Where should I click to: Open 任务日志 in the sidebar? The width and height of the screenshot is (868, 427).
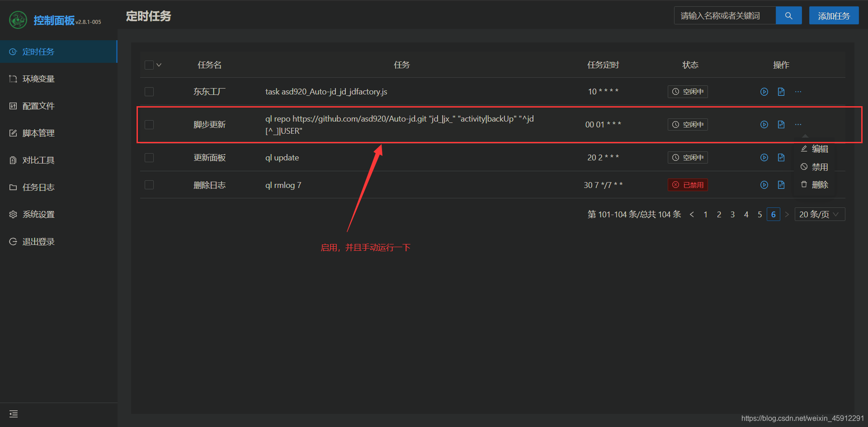[x=58, y=187]
